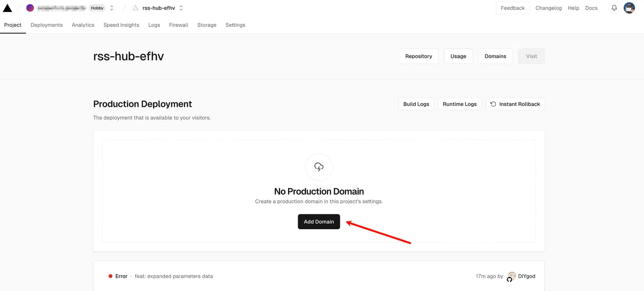Open notifications bell icon

[614, 8]
